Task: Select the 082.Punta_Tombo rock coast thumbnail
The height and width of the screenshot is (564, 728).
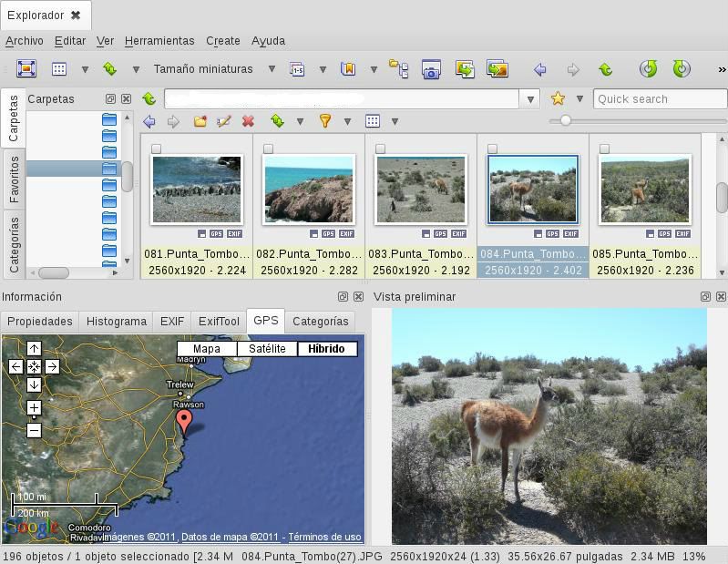Action: coord(309,190)
